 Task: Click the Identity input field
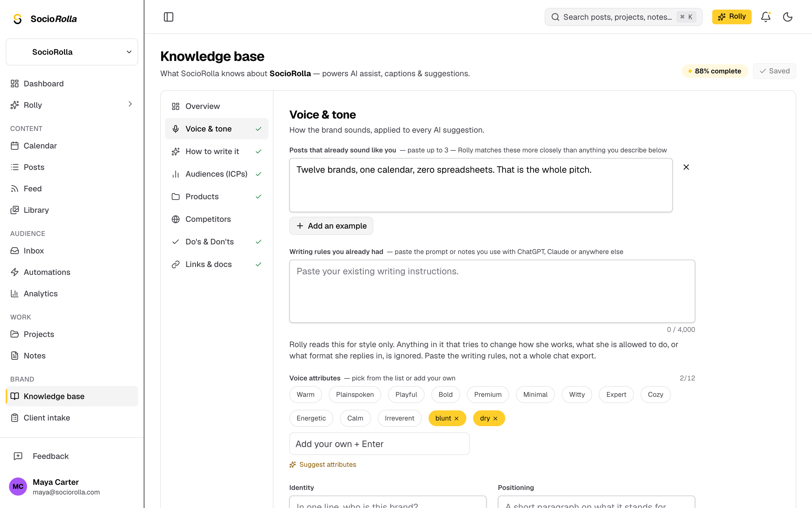(388, 502)
